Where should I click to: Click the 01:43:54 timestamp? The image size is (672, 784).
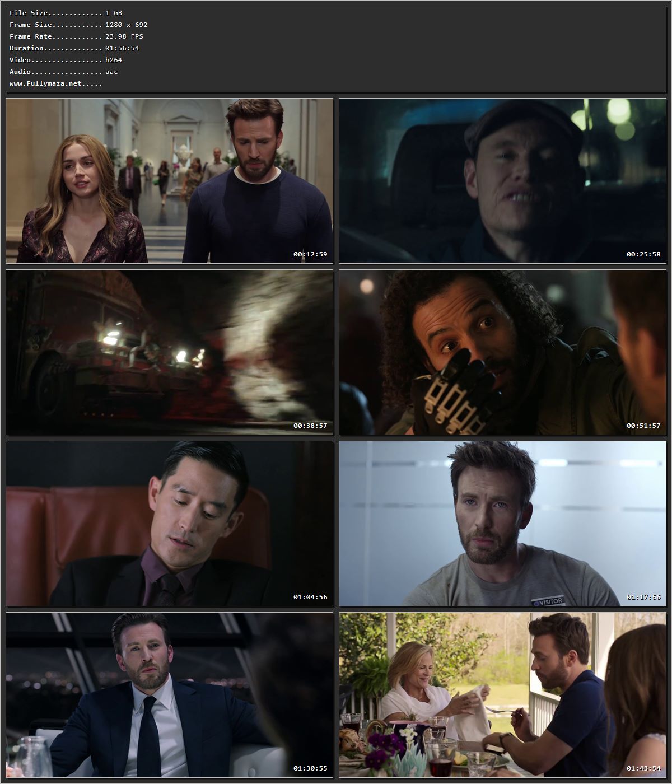click(x=643, y=768)
